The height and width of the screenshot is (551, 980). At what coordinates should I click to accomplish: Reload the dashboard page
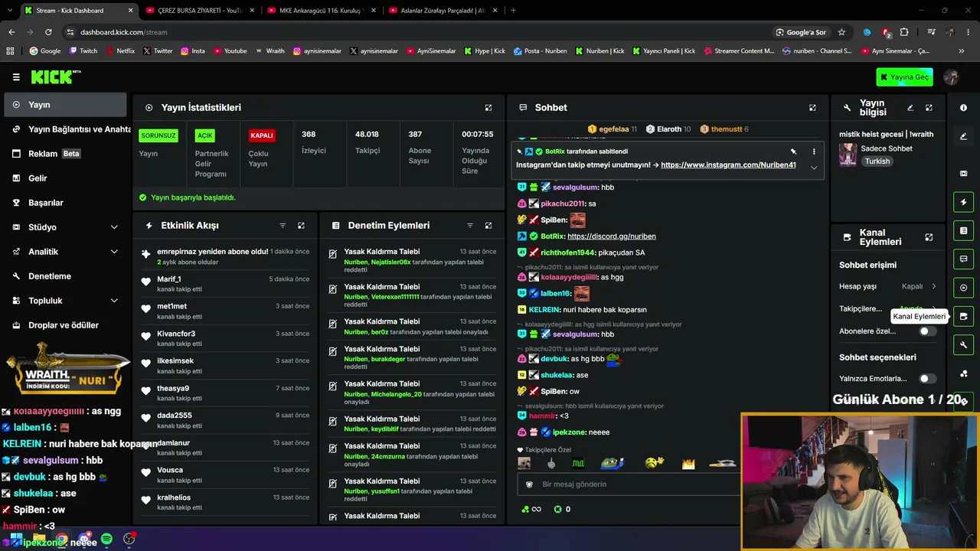[48, 32]
